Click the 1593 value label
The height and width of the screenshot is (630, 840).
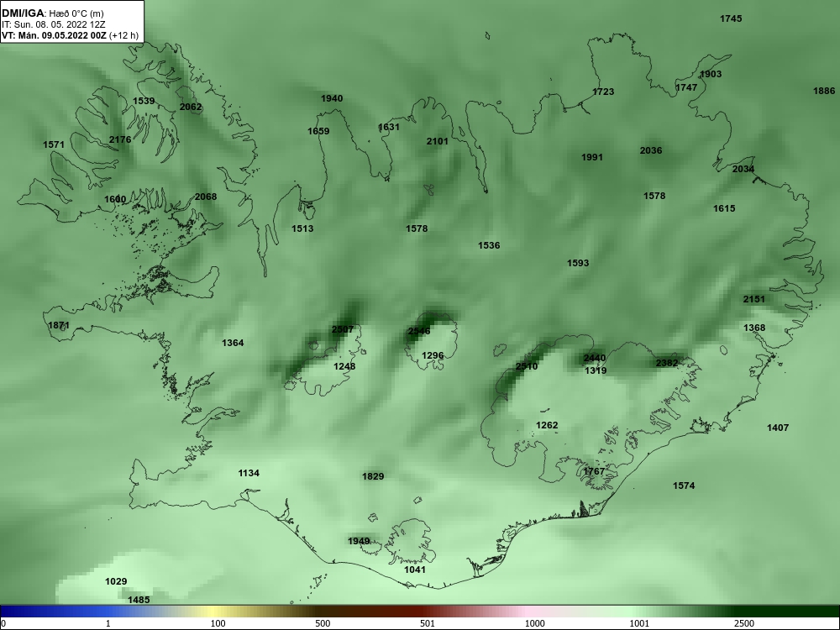[x=578, y=263]
